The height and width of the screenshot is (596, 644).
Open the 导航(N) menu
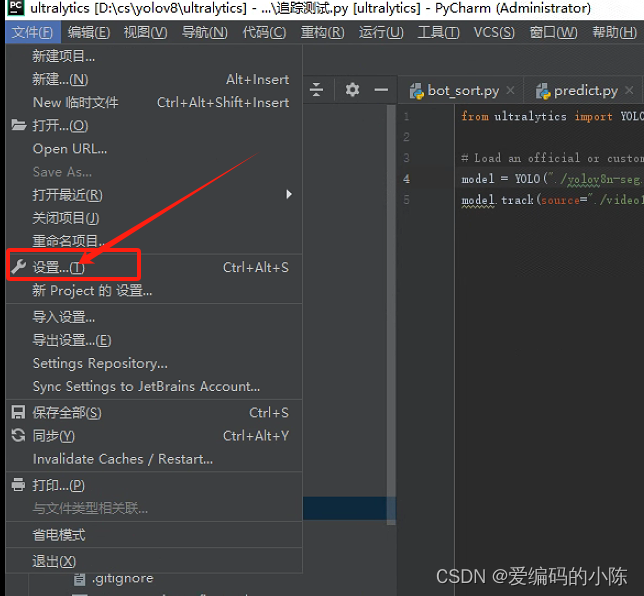point(205,32)
